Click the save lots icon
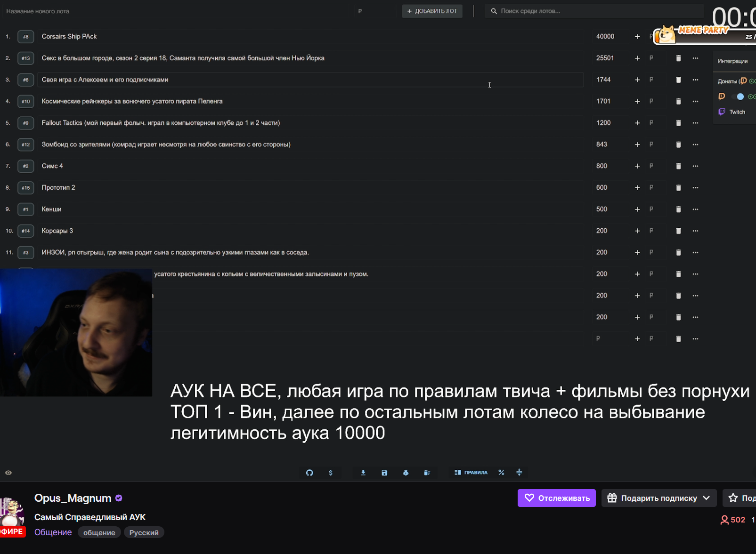 click(384, 473)
